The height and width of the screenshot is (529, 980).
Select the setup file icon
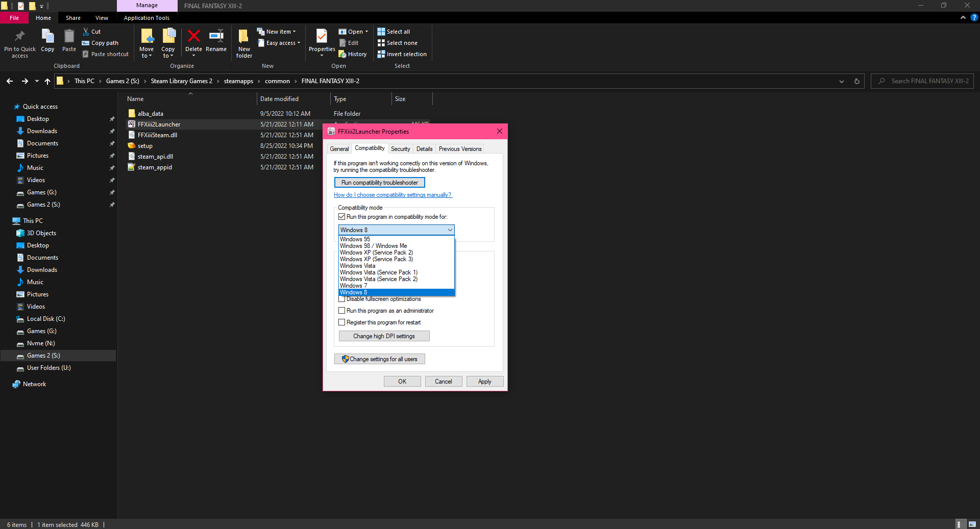(132, 146)
